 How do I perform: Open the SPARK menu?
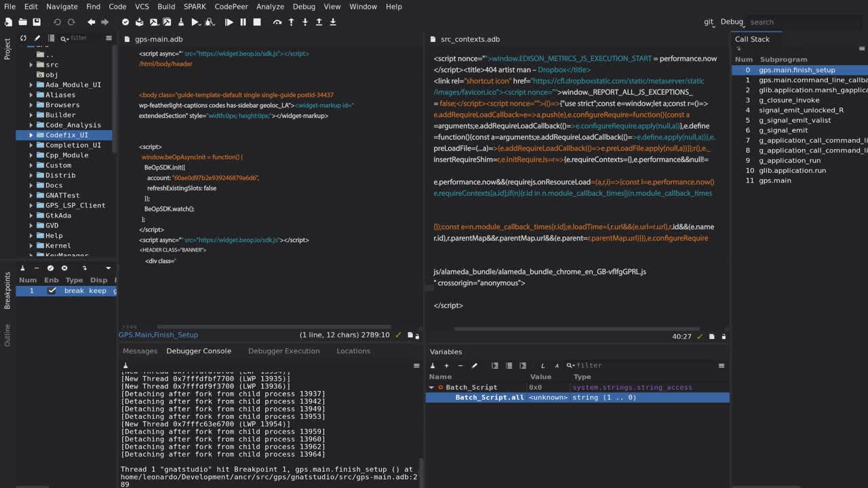click(x=195, y=7)
